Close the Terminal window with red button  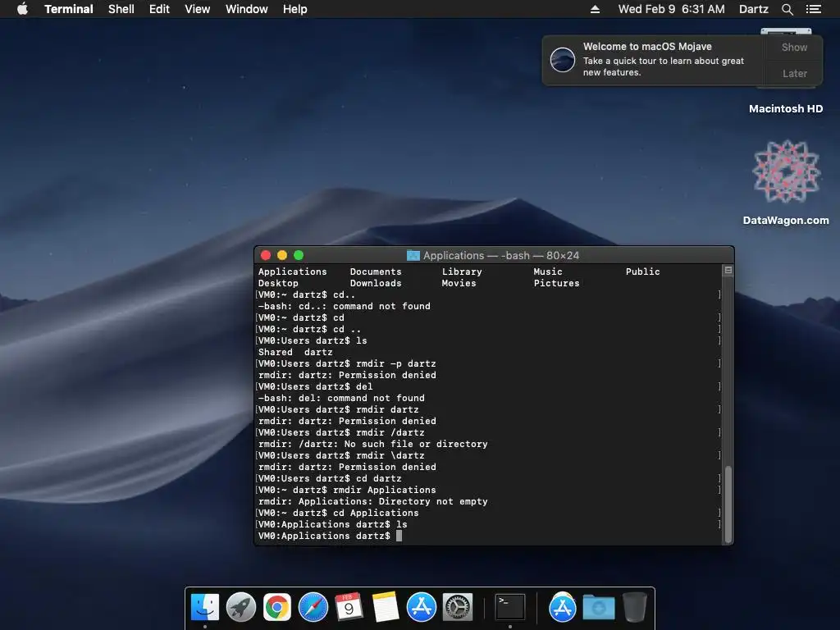tap(266, 255)
